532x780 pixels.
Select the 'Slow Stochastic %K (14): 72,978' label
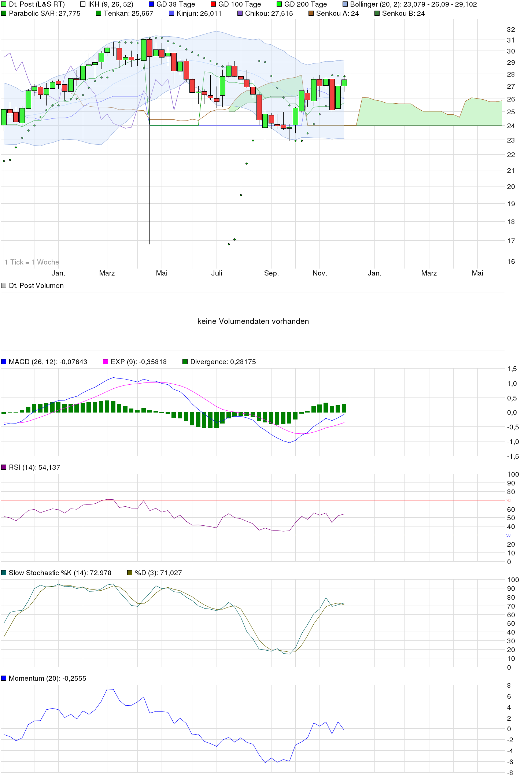click(x=60, y=573)
